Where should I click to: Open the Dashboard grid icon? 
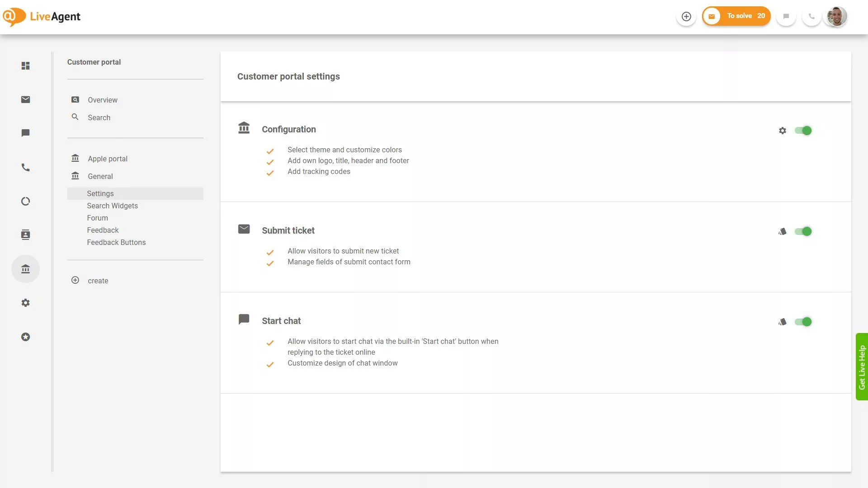click(26, 66)
